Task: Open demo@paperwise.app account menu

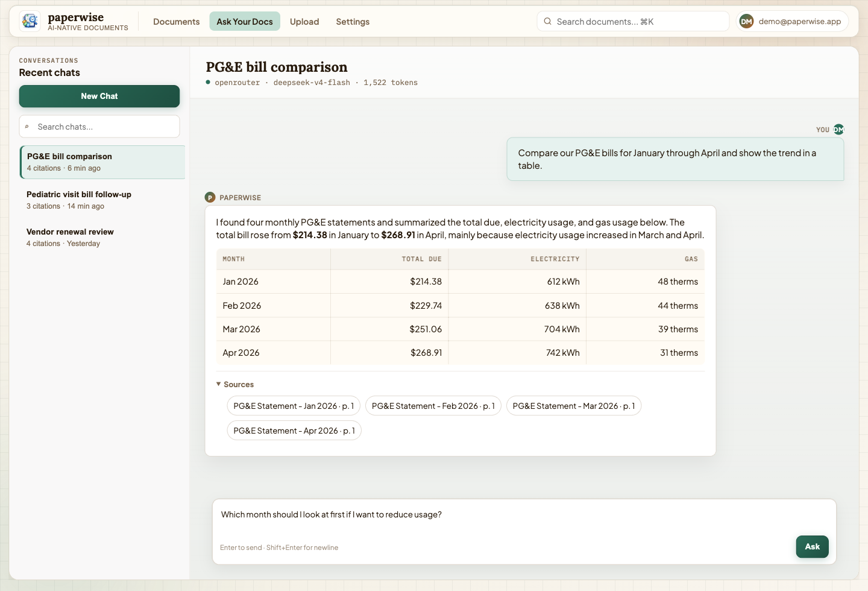Action: pos(792,21)
